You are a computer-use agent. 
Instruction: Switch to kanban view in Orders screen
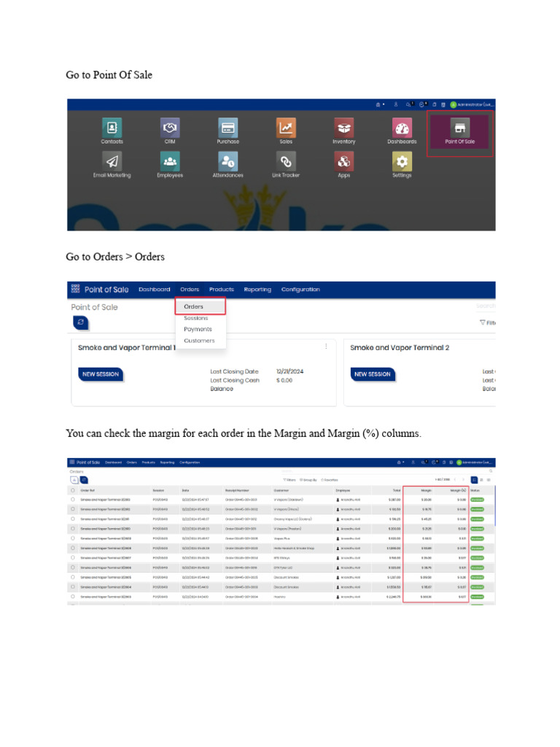pos(481,480)
